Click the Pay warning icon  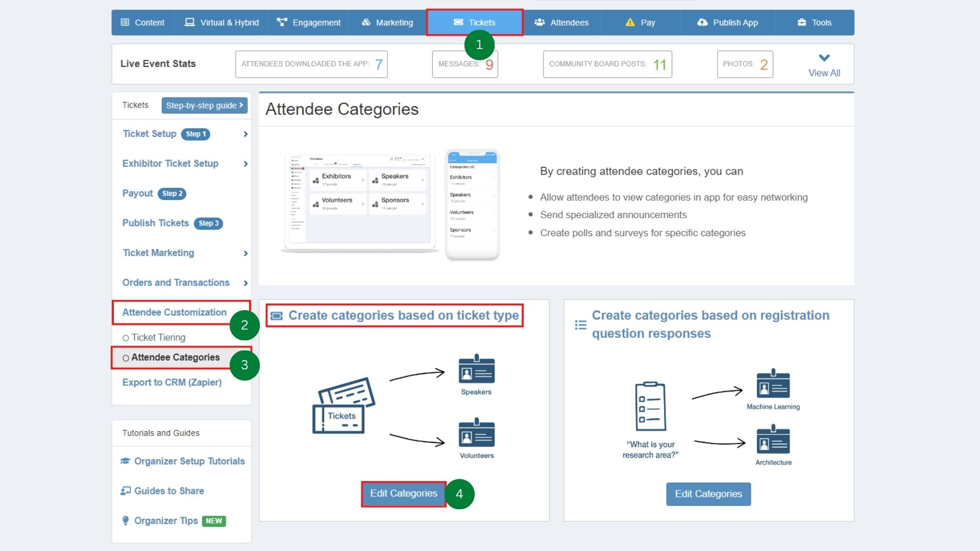(629, 22)
